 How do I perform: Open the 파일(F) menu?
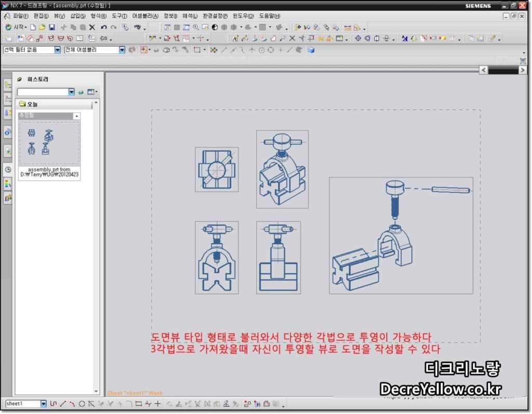click(20, 16)
